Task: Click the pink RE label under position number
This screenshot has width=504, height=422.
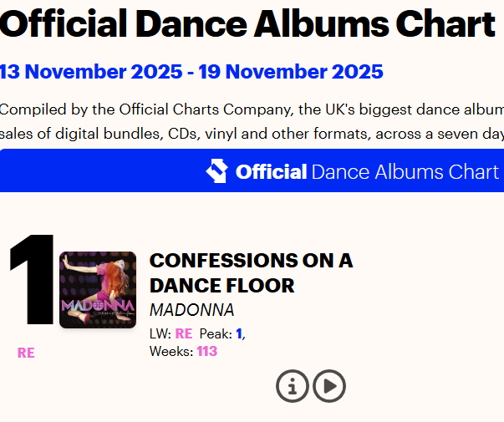Action: 26,353
